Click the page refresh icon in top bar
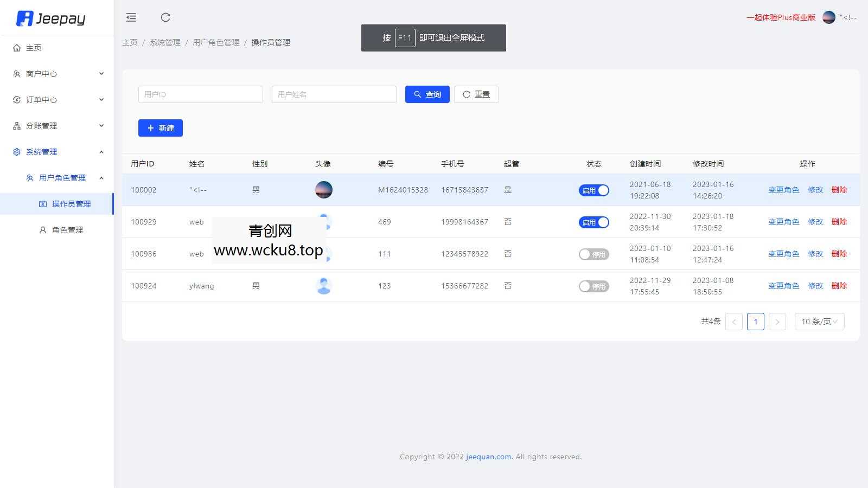The width and height of the screenshot is (868, 488). pos(165,17)
